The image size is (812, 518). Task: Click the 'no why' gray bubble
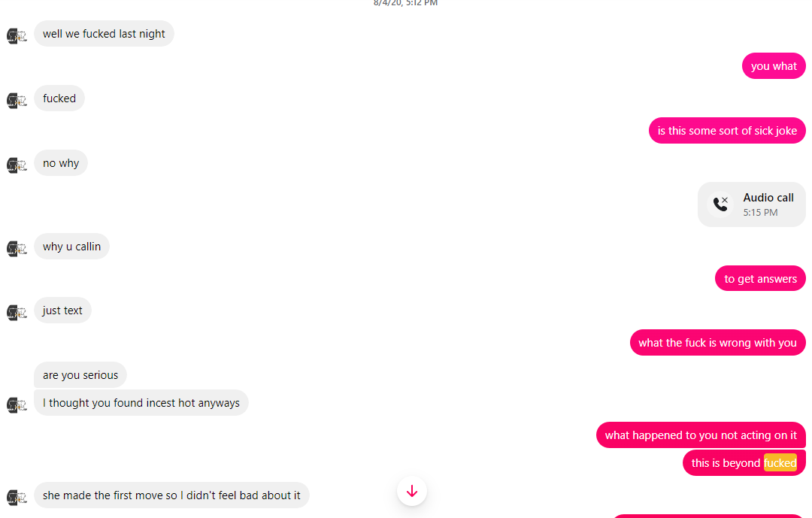point(61,163)
